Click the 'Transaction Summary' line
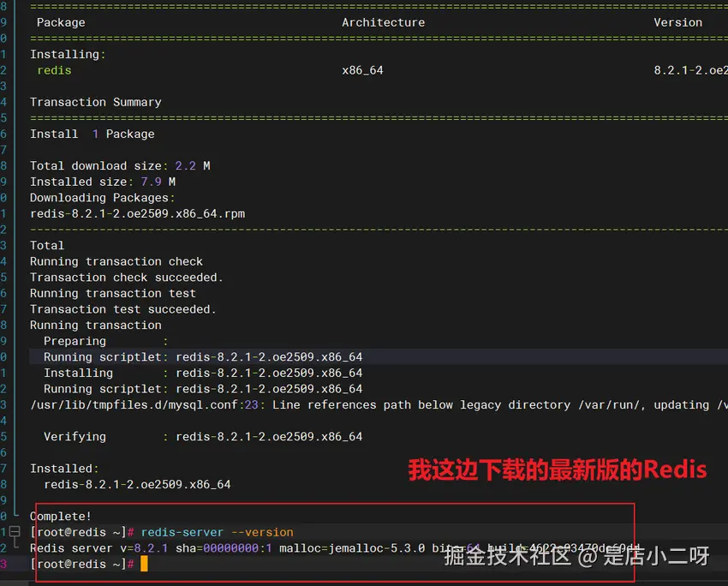The image size is (728, 586). pos(96,102)
